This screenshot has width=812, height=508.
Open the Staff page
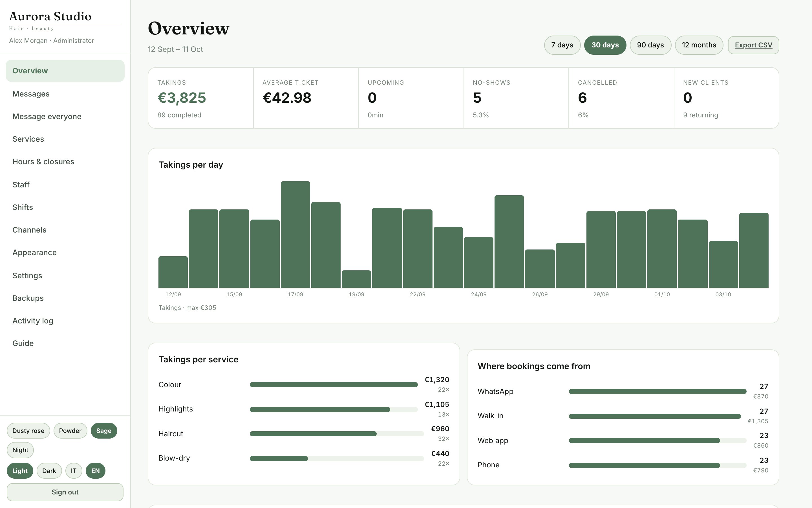(65, 185)
